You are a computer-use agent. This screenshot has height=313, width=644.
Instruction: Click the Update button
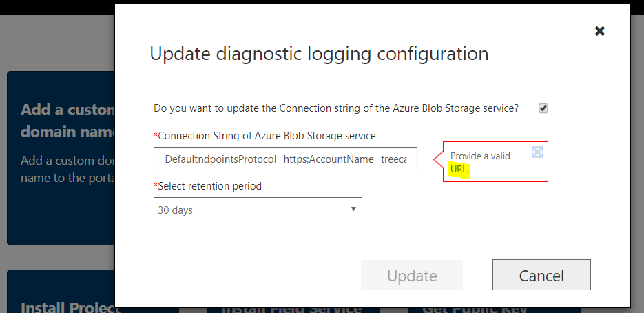point(411,275)
